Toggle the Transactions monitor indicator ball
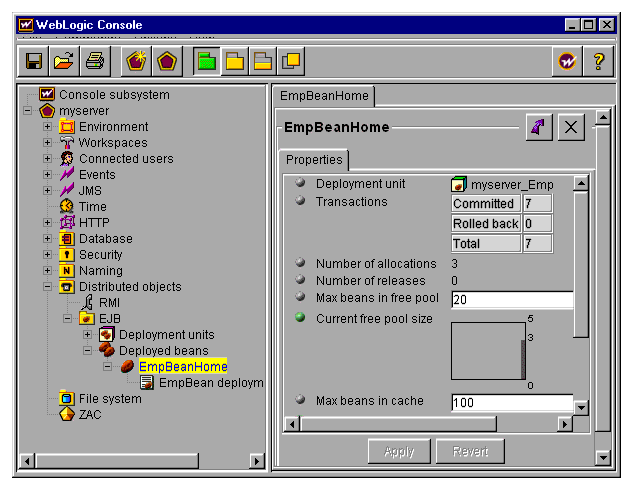Image resolution: width=634 pixels, height=491 pixels. coord(300,200)
